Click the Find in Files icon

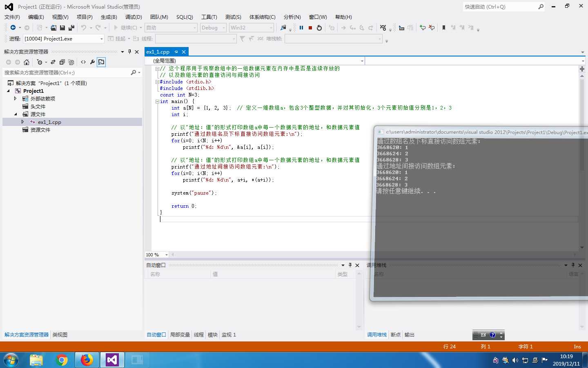click(283, 28)
